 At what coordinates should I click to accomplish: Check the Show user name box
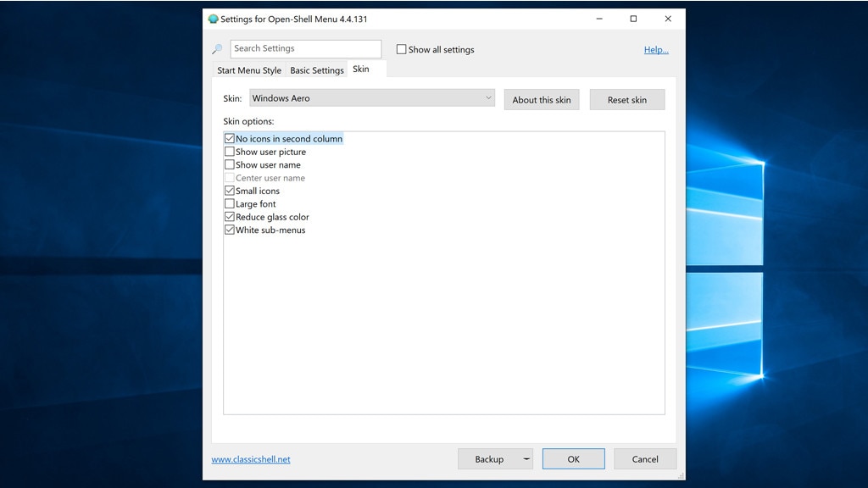coord(229,164)
